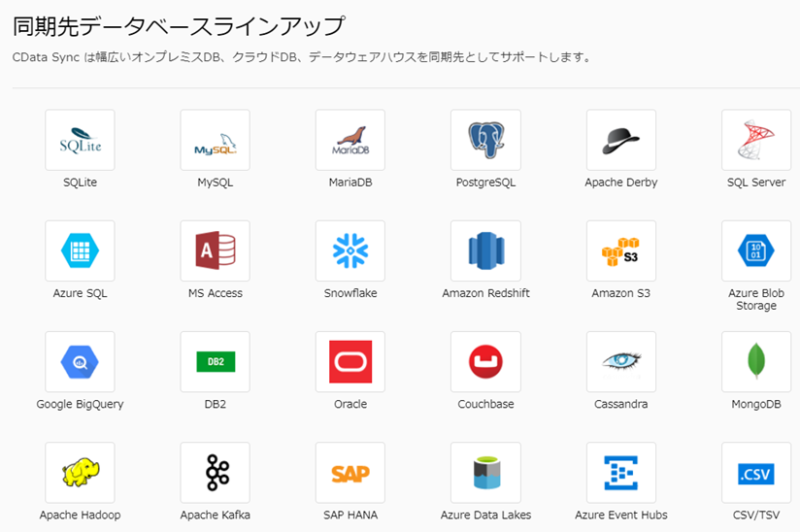Image resolution: width=800 pixels, height=532 pixels.
Task: Click the 'Google BigQuery' caption
Action: pyautogui.click(x=81, y=404)
